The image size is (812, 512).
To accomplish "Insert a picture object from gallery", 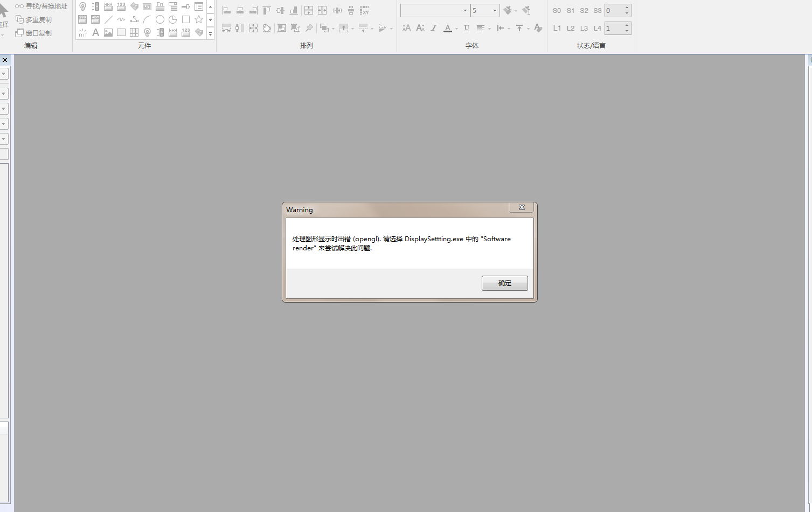I will point(108,32).
